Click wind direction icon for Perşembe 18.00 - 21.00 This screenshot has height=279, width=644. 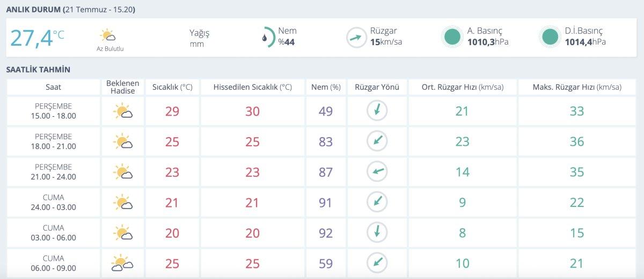click(x=377, y=141)
